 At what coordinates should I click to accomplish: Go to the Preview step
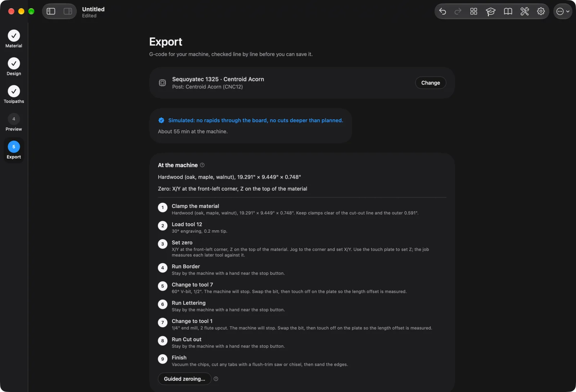click(14, 122)
